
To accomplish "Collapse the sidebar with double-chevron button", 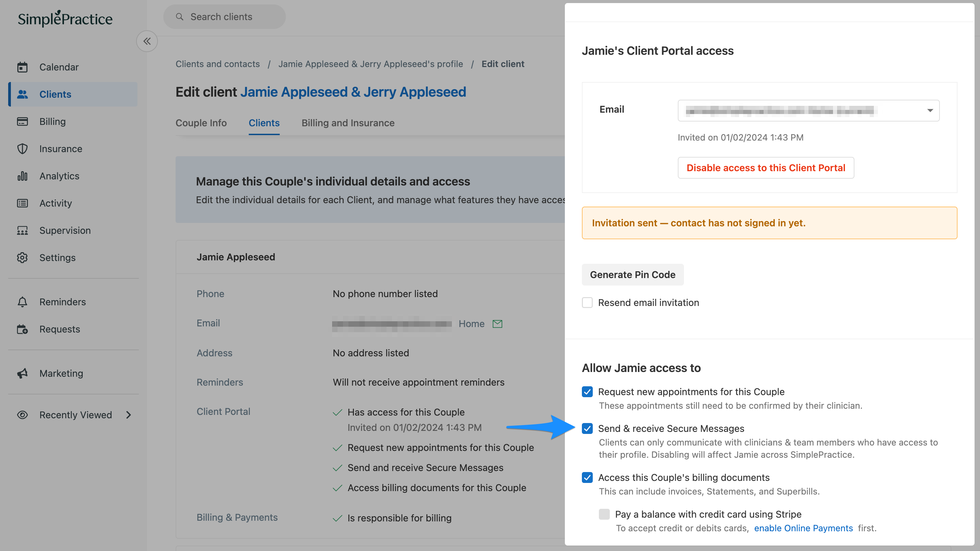I will pos(147,41).
